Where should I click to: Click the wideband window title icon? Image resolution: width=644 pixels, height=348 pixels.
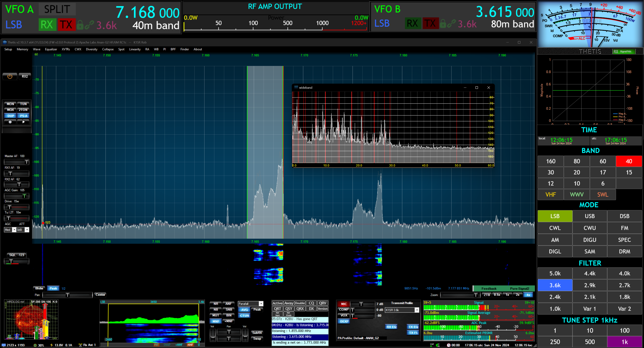[x=296, y=88]
